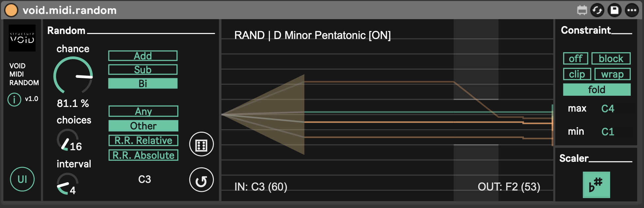The height and width of the screenshot is (208, 644).
Task: Select the R.R. Absolute choice mode
Action: click(143, 155)
